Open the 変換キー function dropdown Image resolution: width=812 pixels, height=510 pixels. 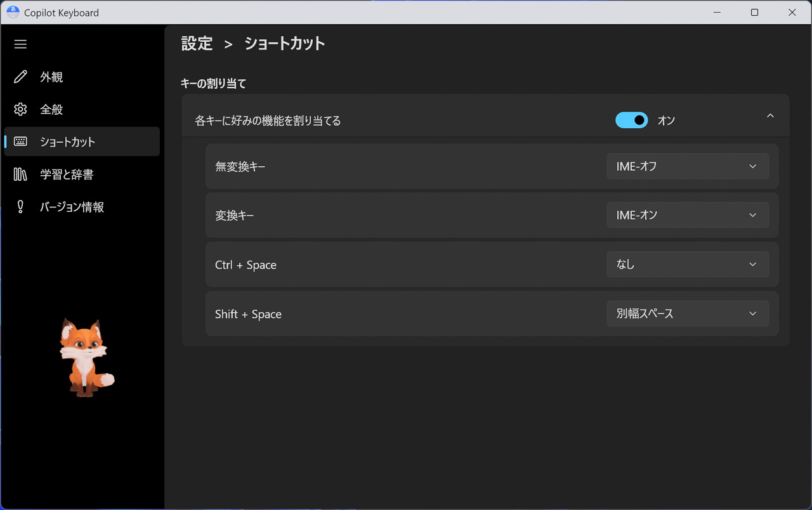pos(687,215)
